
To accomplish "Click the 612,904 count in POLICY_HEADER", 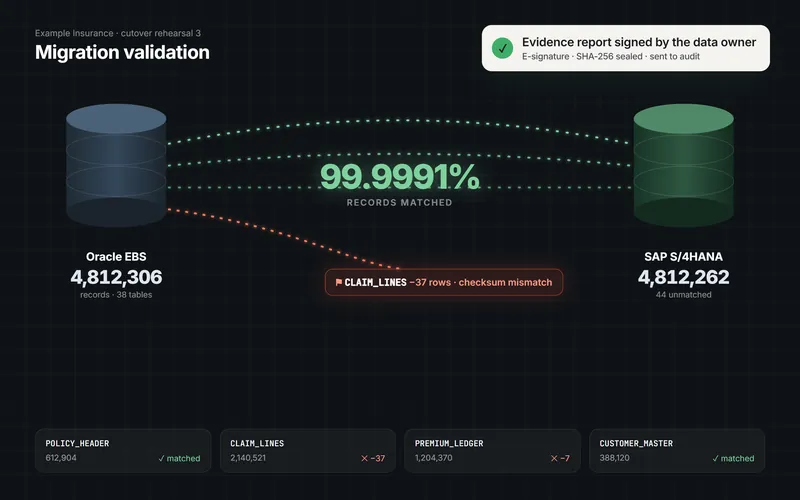I will click(x=61, y=458).
